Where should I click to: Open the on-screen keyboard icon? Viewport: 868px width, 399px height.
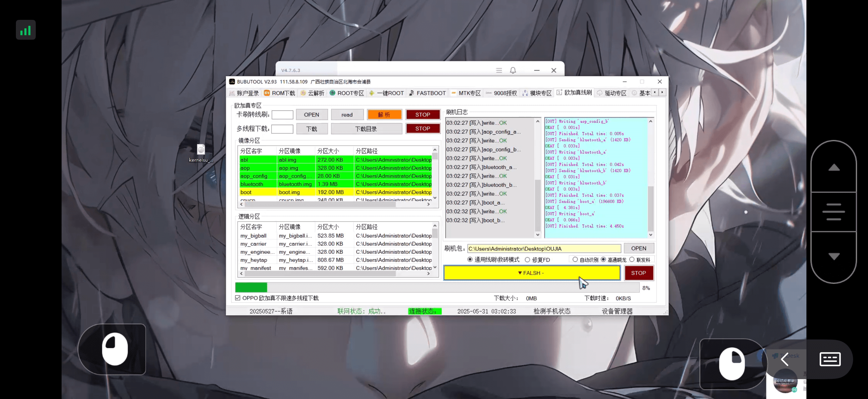coord(830,359)
